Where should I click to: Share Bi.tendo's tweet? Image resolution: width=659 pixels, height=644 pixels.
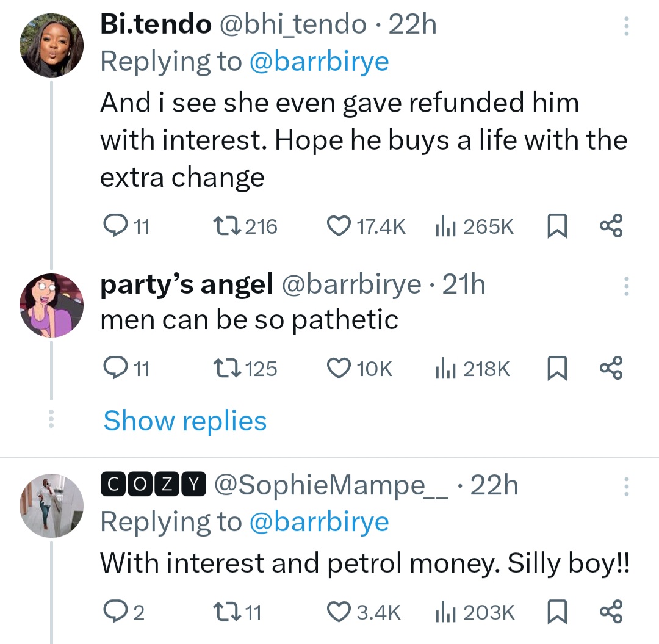click(611, 227)
